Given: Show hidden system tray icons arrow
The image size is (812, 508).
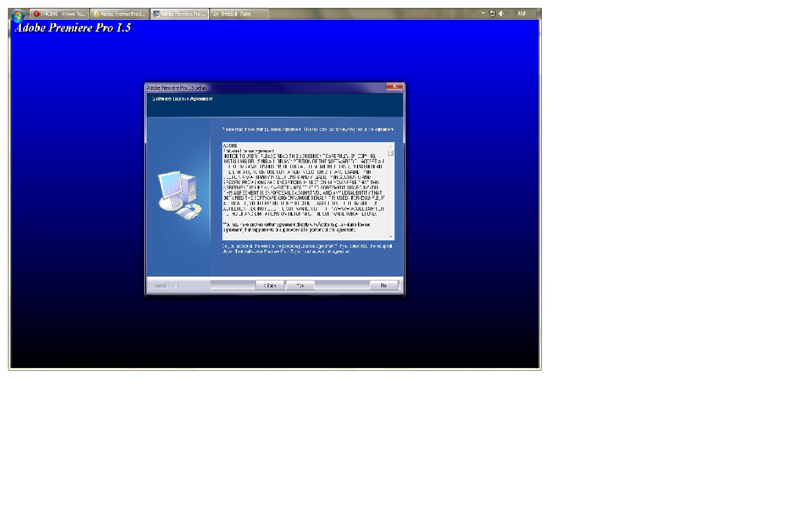Looking at the screenshot, I should (x=483, y=14).
